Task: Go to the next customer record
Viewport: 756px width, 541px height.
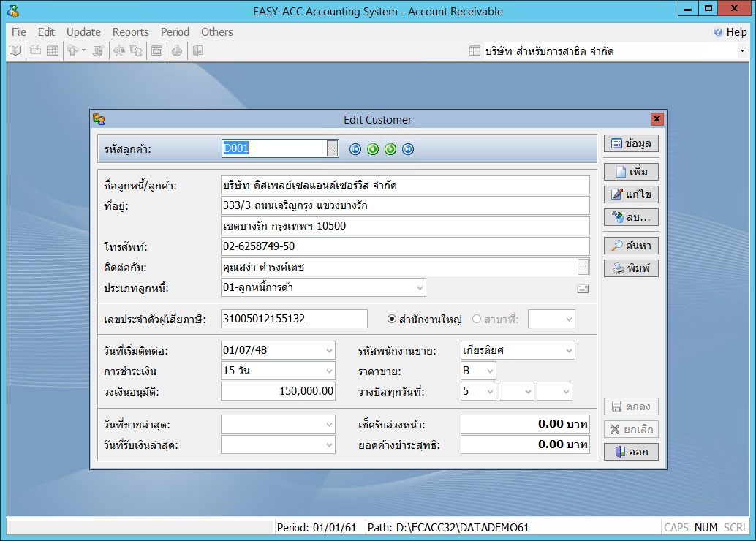Action: 390,149
